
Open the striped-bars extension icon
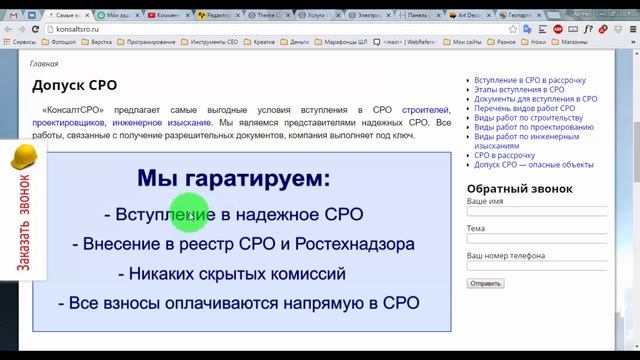tap(542, 29)
